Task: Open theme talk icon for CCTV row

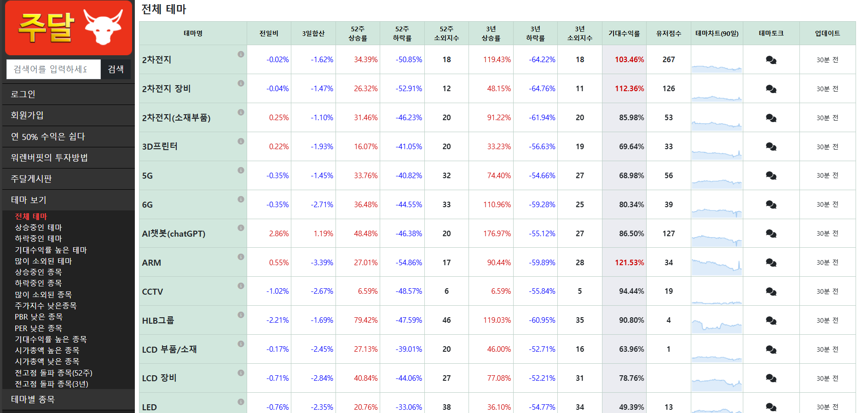Action: click(x=771, y=291)
